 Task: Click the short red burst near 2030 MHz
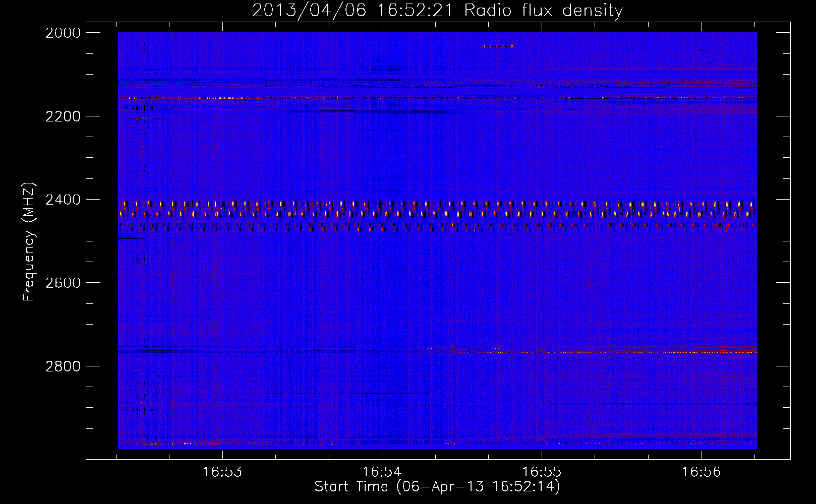(x=497, y=46)
